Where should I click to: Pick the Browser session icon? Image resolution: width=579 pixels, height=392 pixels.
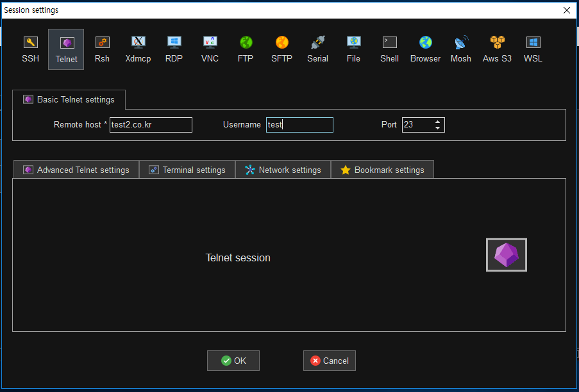(x=425, y=49)
